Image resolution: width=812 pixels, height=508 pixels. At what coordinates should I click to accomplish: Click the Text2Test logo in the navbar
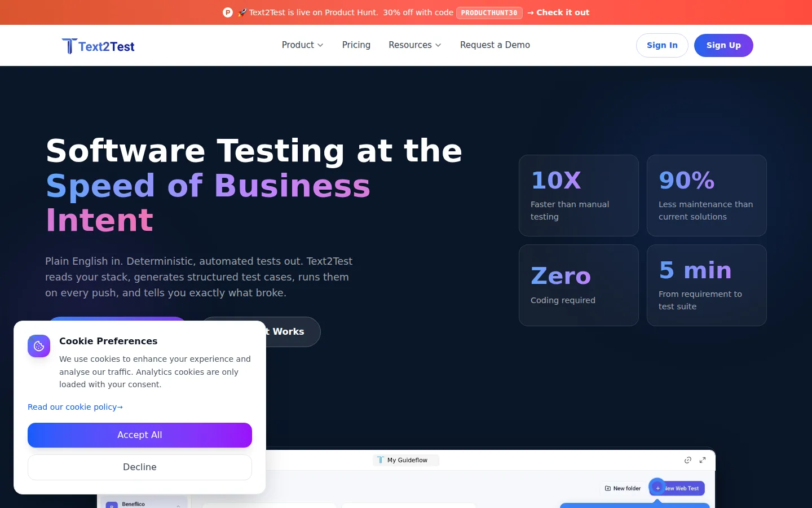point(98,46)
